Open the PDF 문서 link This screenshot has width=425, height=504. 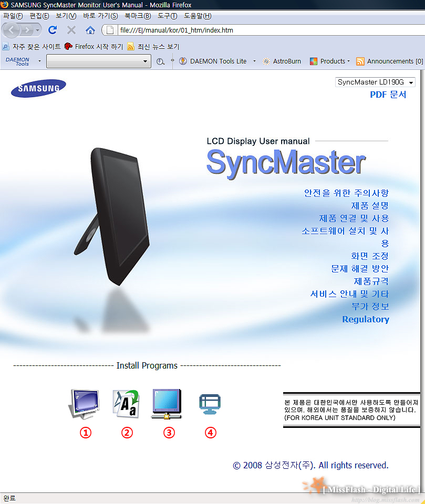click(x=388, y=94)
